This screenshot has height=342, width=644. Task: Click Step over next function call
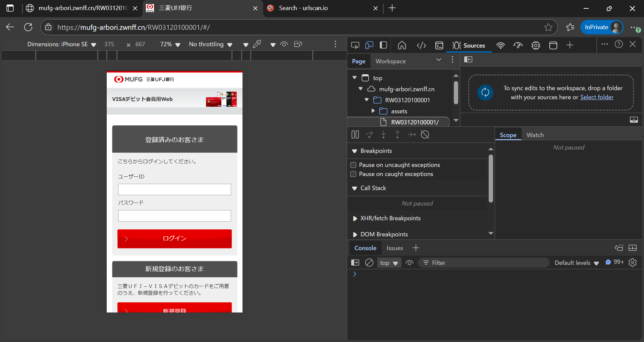[x=369, y=135]
